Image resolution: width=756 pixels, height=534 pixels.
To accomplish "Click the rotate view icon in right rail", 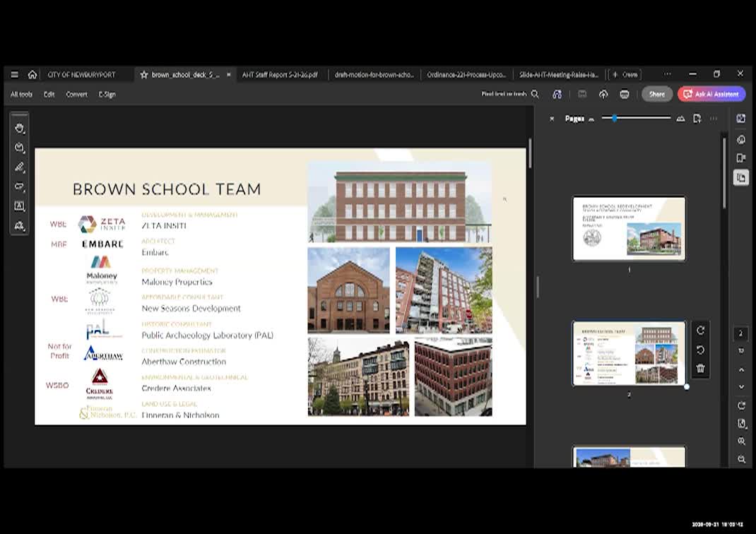I will (742, 406).
